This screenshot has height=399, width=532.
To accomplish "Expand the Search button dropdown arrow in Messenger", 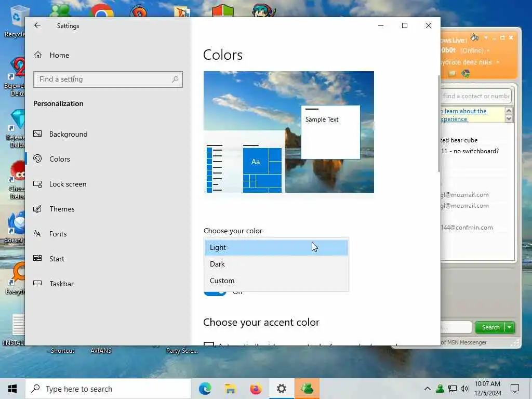I will coord(510,327).
